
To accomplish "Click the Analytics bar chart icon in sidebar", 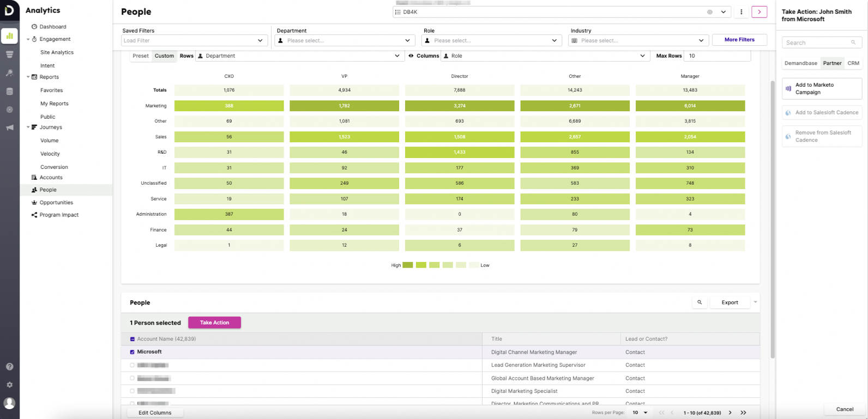I will click(9, 36).
